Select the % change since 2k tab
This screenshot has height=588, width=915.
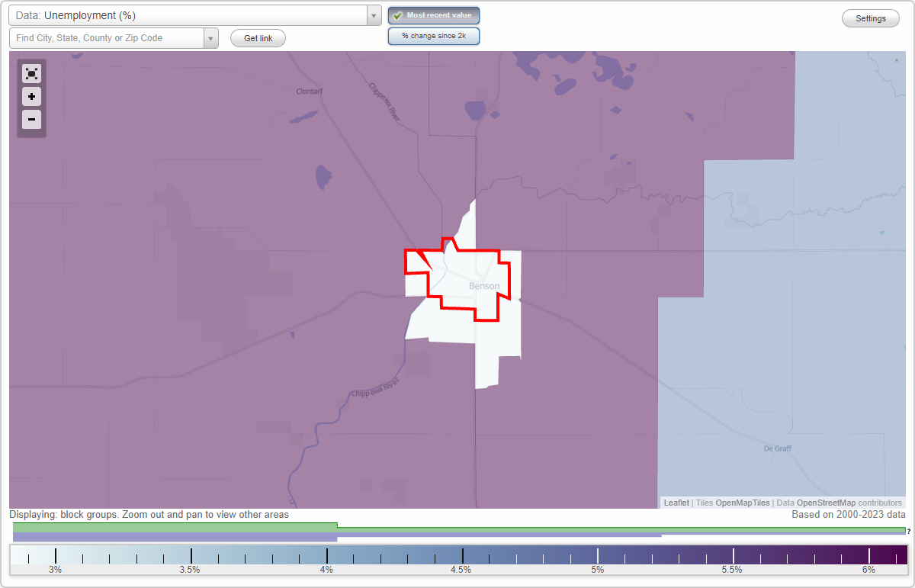click(433, 35)
